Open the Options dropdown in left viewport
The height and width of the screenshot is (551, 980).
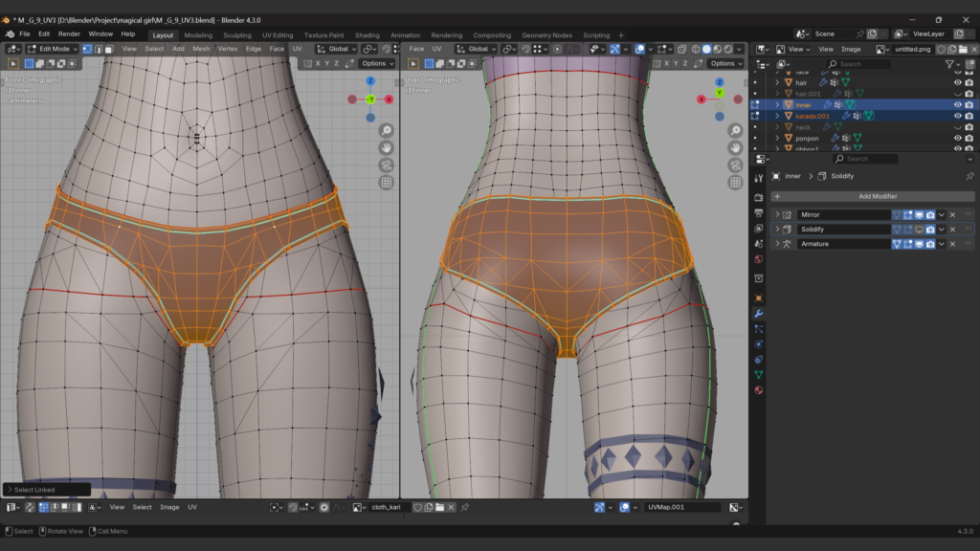pos(377,63)
